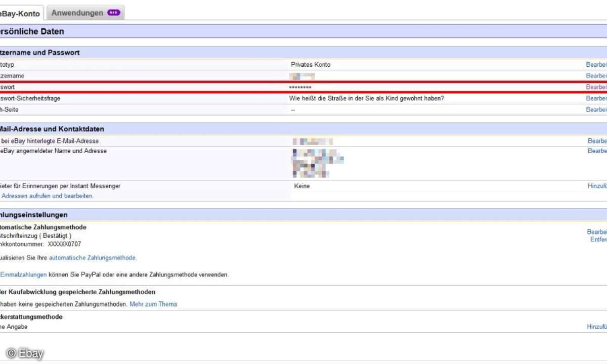Viewport: 607px width, 364px height.
Task: Edit the Passwort-Sicherheitsfrage via Bearbeiten
Action: 596,98
